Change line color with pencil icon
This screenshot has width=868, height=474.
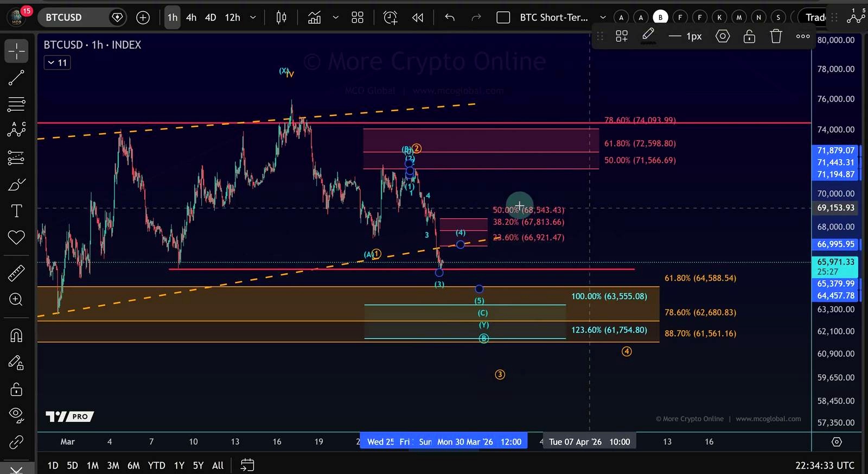click(x=648, y=36)
